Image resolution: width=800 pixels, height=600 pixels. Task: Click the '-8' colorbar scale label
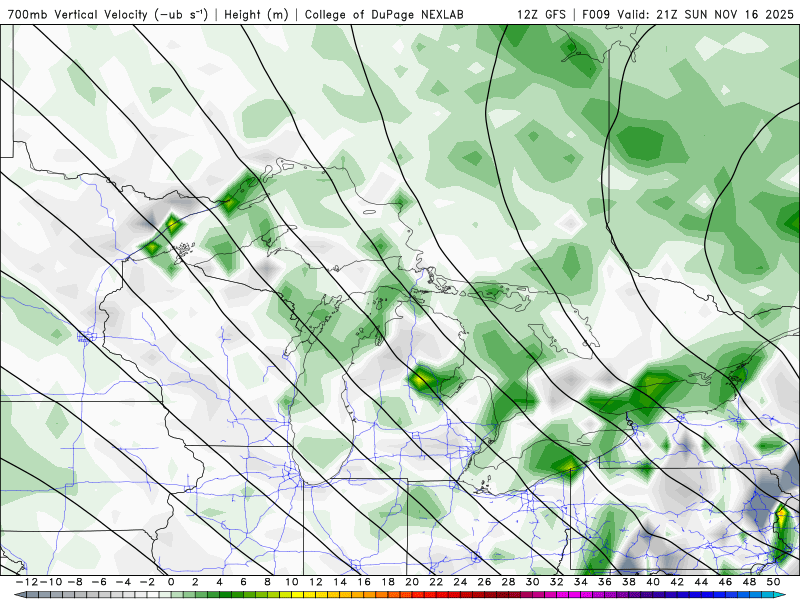74,582
